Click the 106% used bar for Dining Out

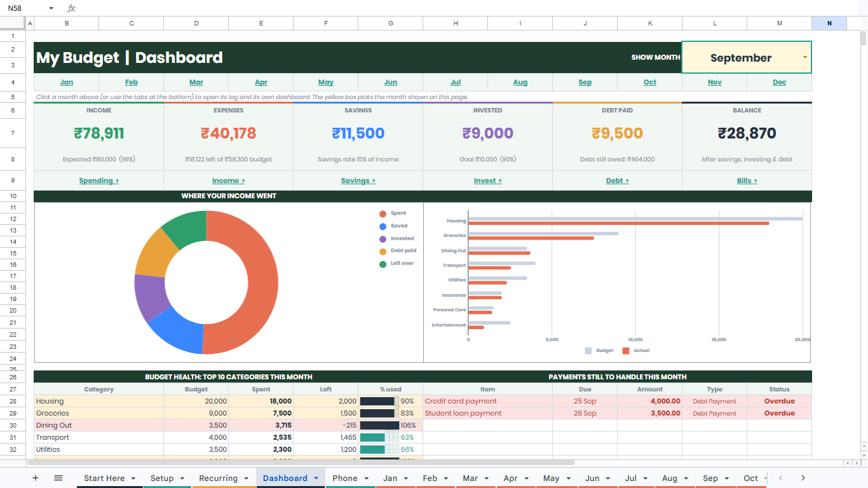pyautogui.click(x=379, y=425)
